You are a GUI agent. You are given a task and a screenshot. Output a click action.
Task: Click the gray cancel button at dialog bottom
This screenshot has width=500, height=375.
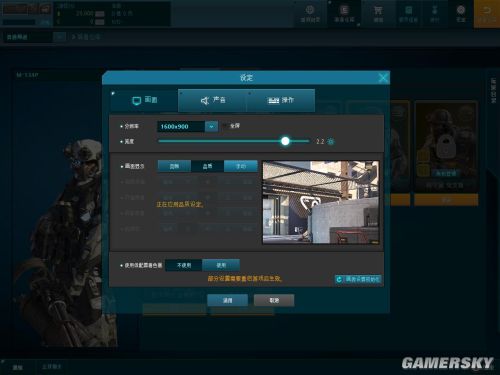[274, 300]
